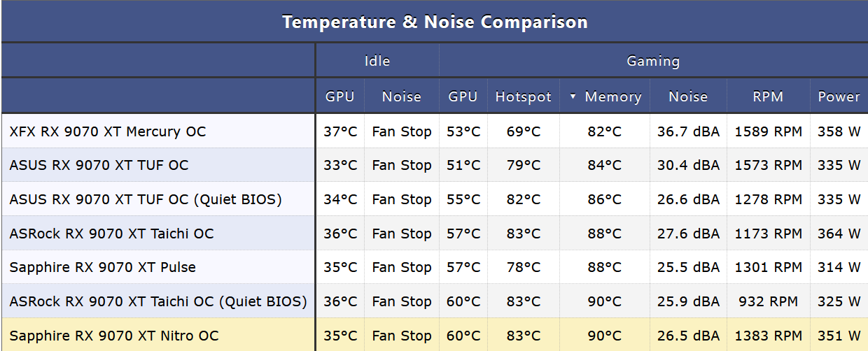Sort by Power column header
This screenshot has width=868, height=351.
pyautogui.click(x=839, y=96)
